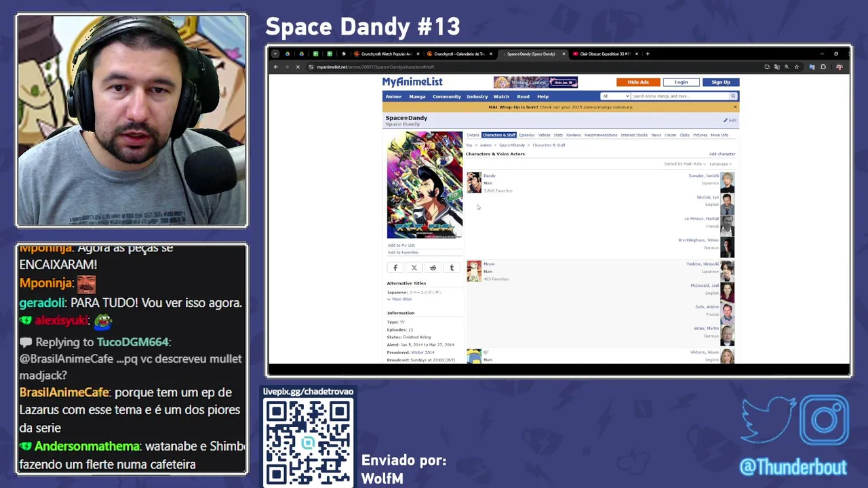868x488 pixels.
Task: Open Yoshino, Hiroyuki voice actor link
Action: click(703, 264)
